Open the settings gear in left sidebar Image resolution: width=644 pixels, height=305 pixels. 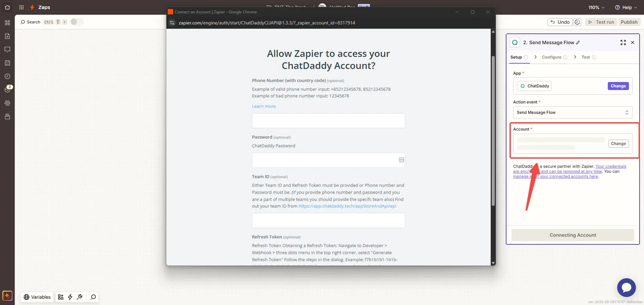click(7, 103)
